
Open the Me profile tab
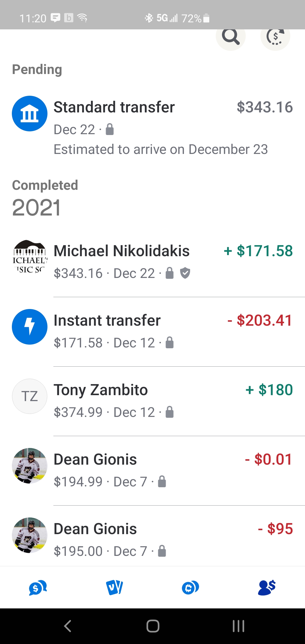267,588
